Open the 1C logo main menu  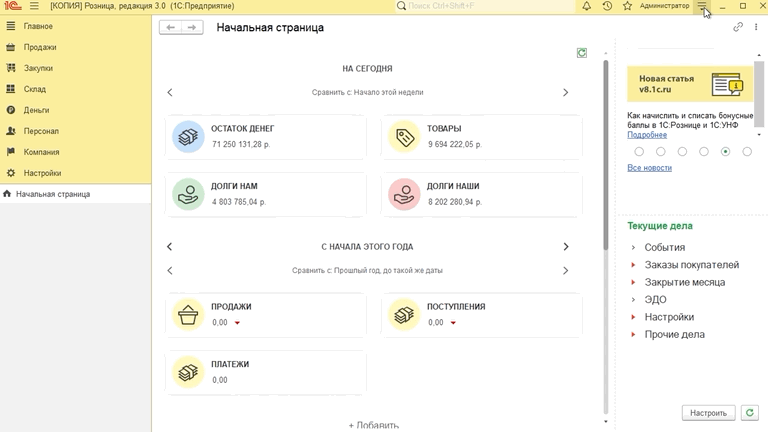[13, 6]
